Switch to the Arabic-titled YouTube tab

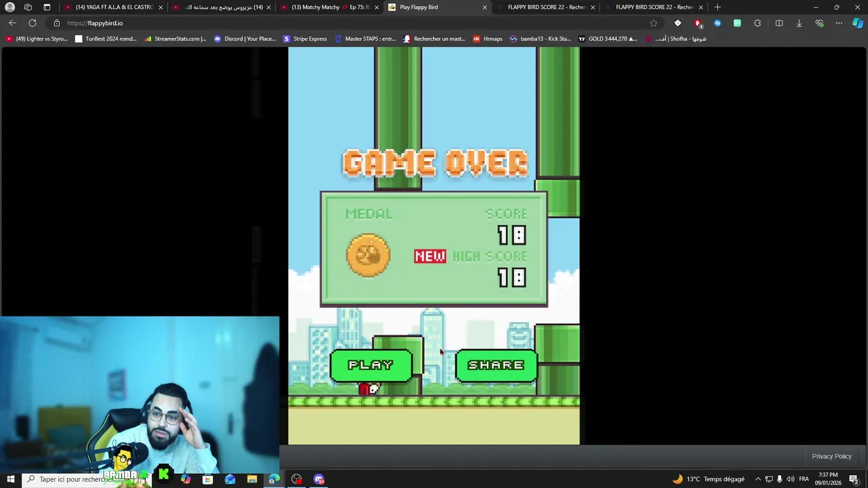(222, 7)
